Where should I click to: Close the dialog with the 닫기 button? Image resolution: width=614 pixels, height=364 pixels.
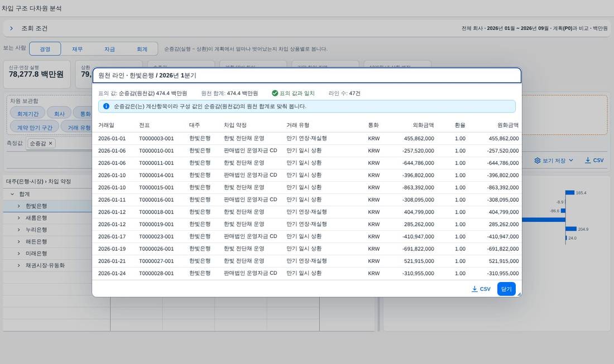[506, 289]
